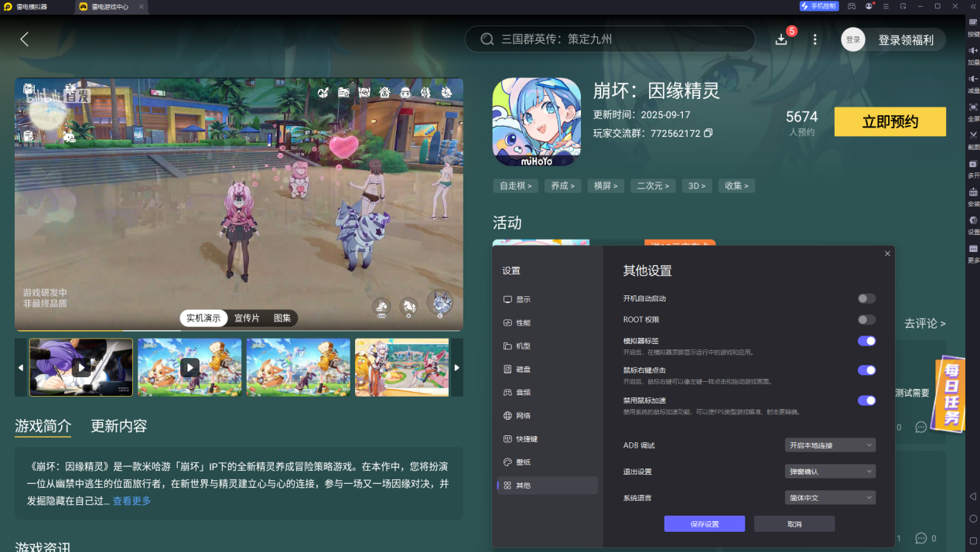980x552 pixels.
Task: Select 壁纸 in the settings sidebar
Action: [x=547, y=462]
